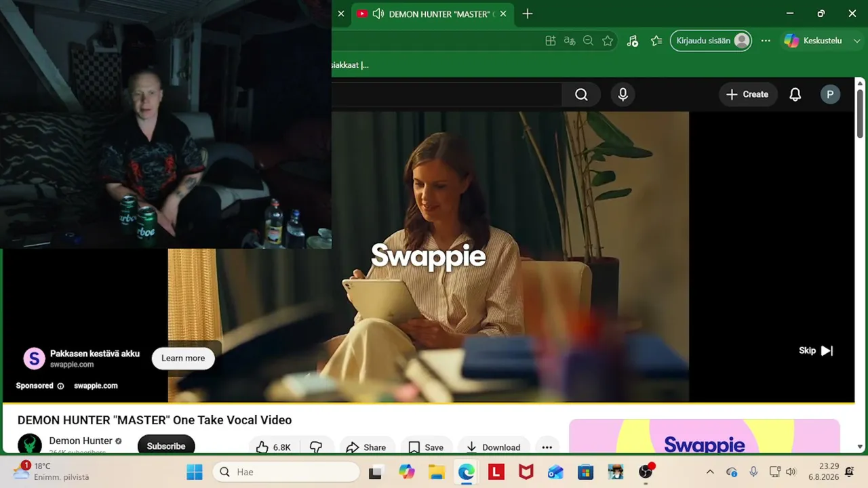
Task: Open Edge settings and more menu
Action: [766, 41]
